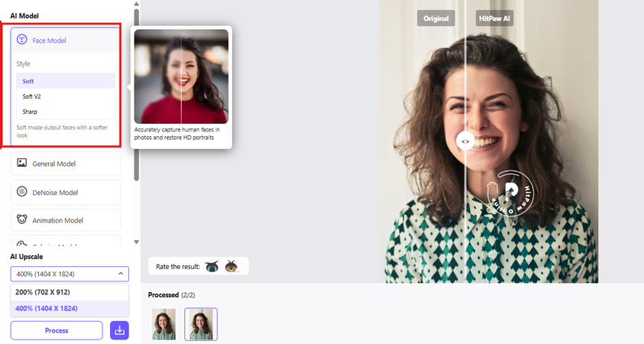Rate the result with happy emoji
Image resolution: width=644 pixels, height=344 pixels.
click(x=231, y=266)
